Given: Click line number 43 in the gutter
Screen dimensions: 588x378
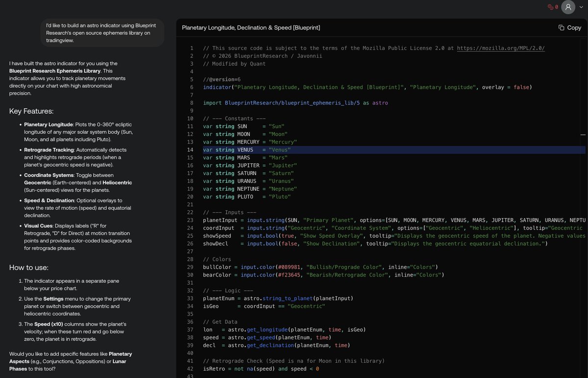Looking at the screenshot, I should click(x=190, y=376).
